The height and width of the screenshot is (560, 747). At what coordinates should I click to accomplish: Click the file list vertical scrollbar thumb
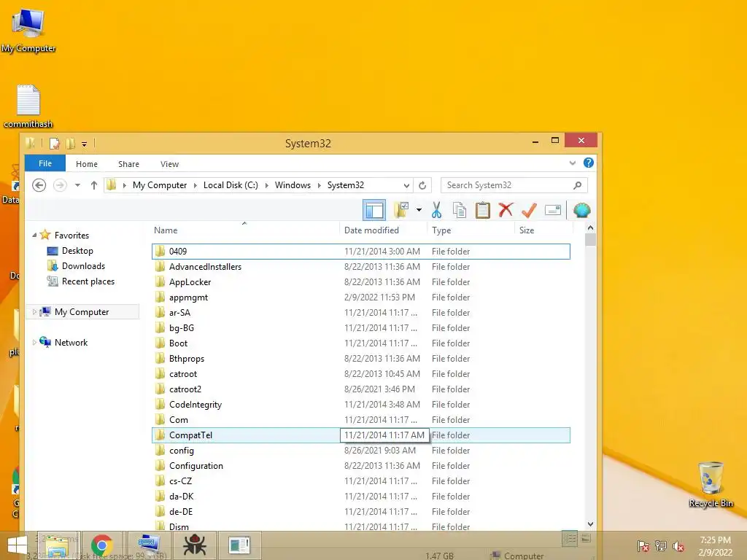pyautogui.click(x=590, y=239)
